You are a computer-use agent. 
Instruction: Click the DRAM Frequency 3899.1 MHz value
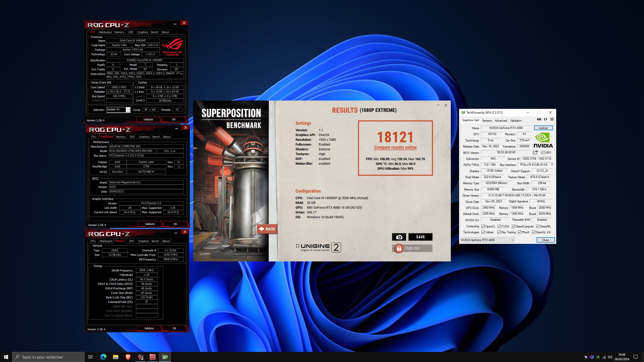pos(147,270)
